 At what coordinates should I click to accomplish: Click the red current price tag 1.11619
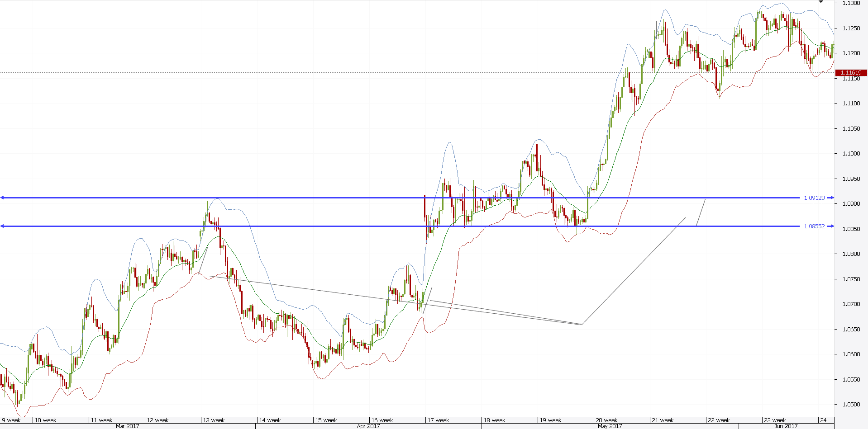point(851,73)
